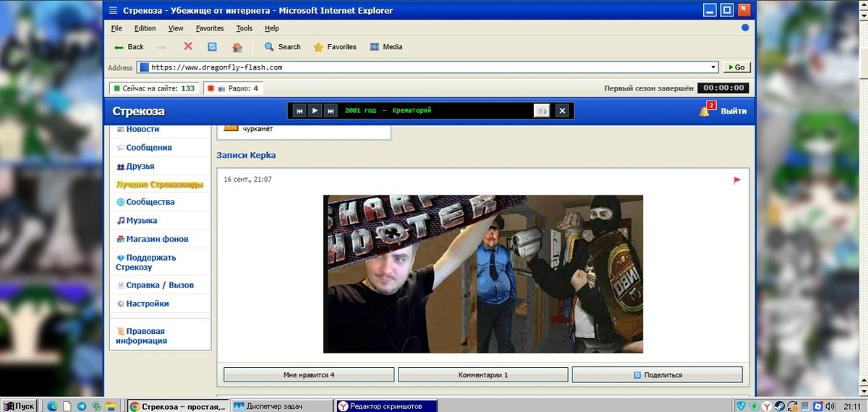This screenshot has width=868, height=412.
Task: Switch to 'Редактор скриншотов' taskbar window
Action: click(387, 406)
